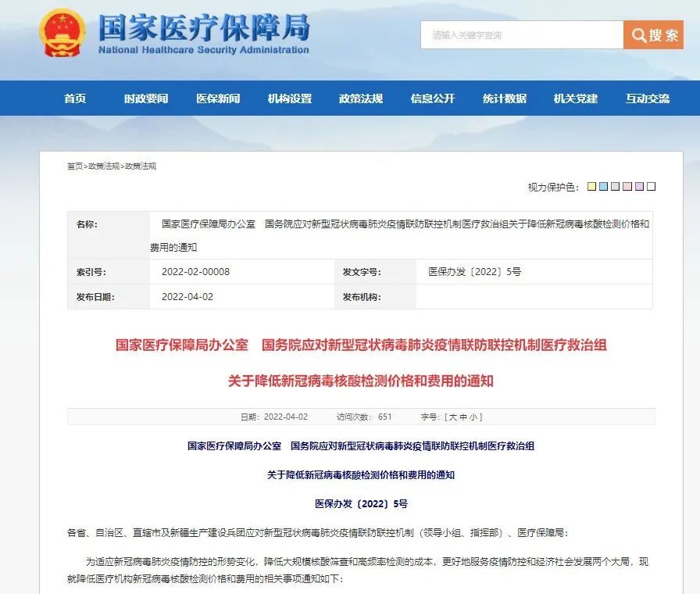Click the blue subtitle 关于降低新冠病毒核酸检测价格和费用的通知
This screenshot has width=700, height=594.
[361, 474]
